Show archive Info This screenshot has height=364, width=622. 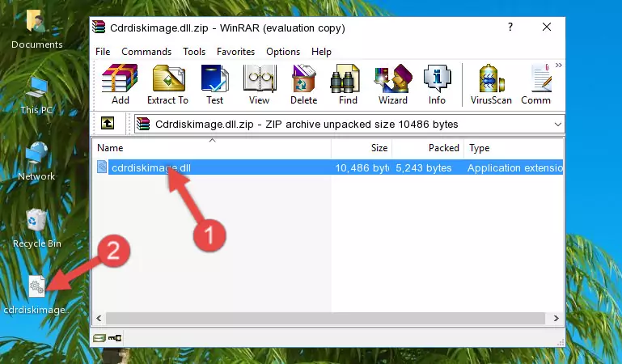pos(437,84)
